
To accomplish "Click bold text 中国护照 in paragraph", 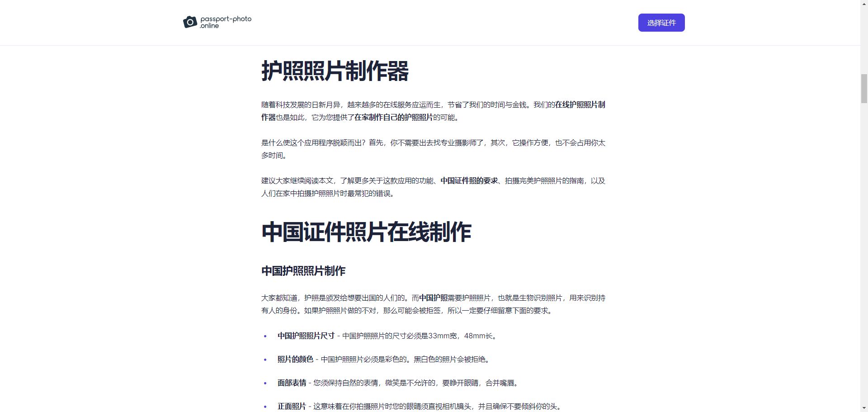I will tap(433, 298).
